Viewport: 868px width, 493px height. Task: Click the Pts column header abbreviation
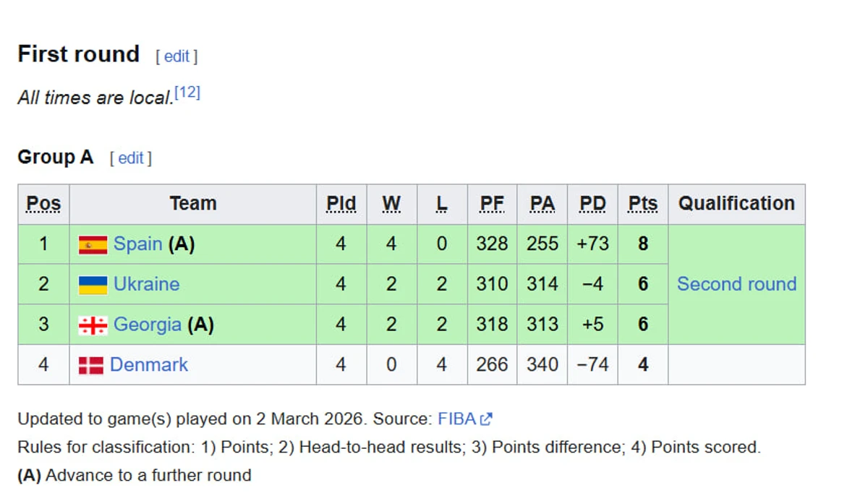[642, 204]
